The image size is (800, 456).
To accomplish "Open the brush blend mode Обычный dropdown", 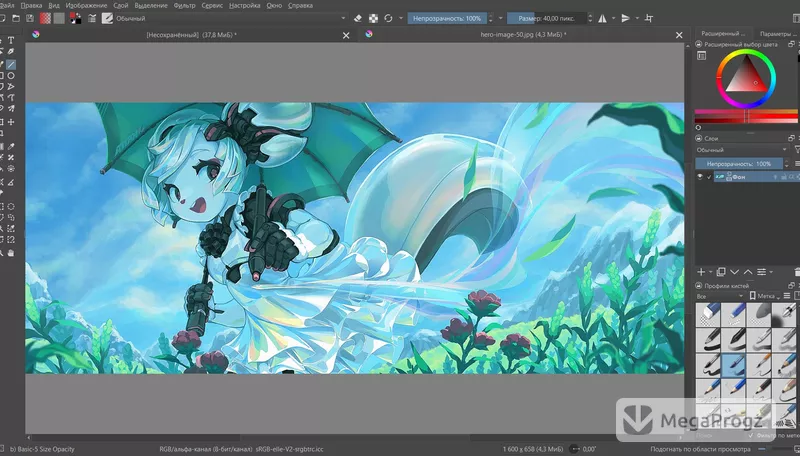I will [x=231, y=18].
